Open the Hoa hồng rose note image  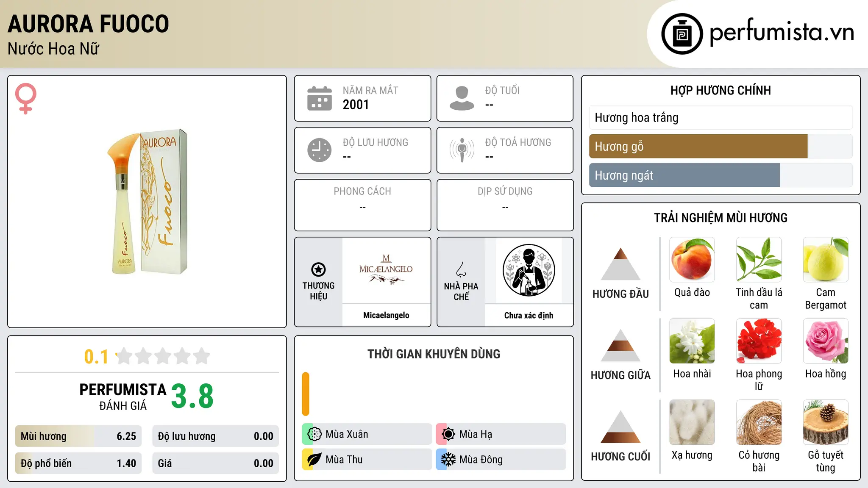point(826,341)
